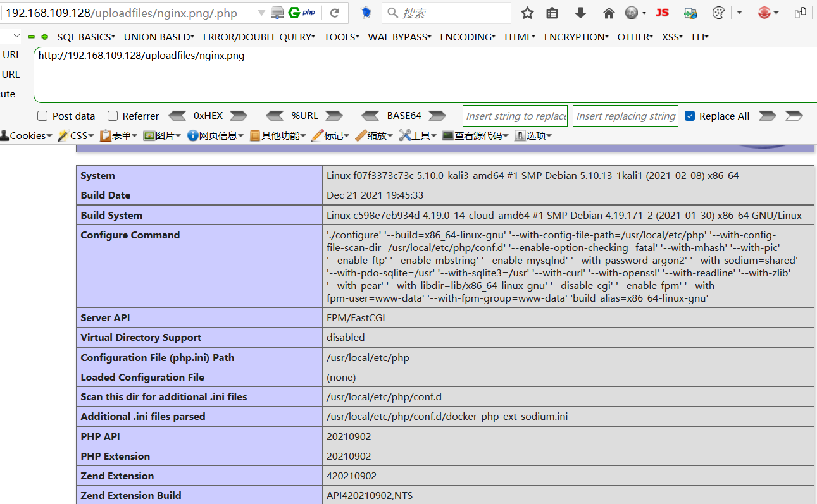The width and height of the screenshot is (817, 504).
Task: Click the browser 搜索 search box
Action: pos(447,13)
